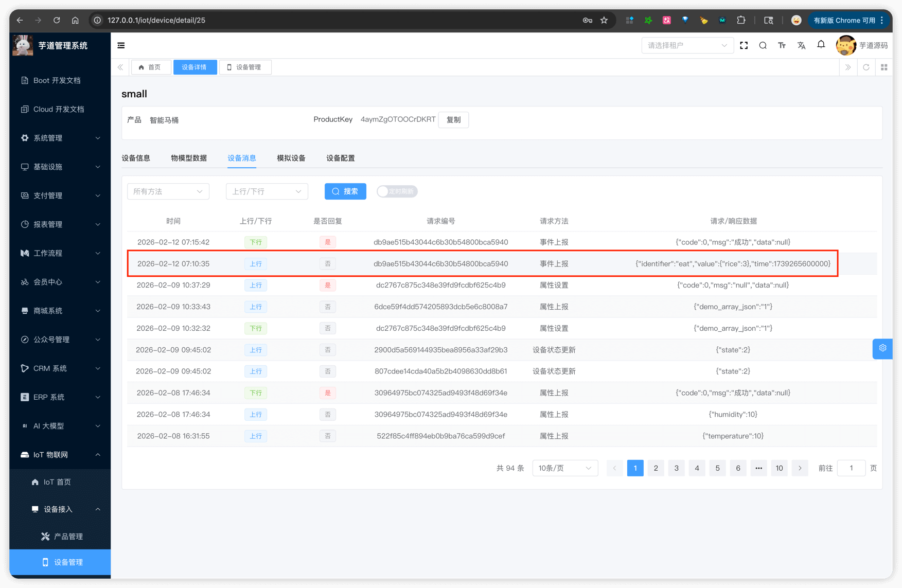The height and width of the screenshot is (588, 902).
Task: Collapse the IoT 物联网 sidebar menu
Action: [60, 455]
